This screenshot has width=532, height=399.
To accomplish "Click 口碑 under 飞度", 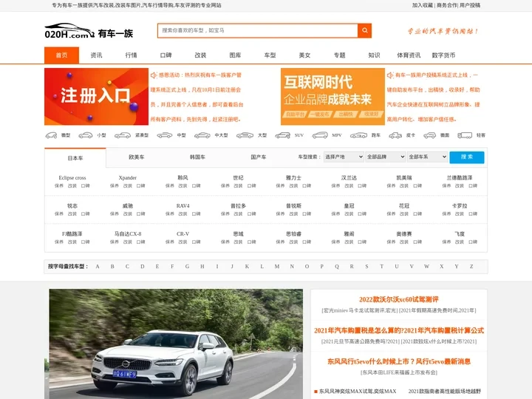I will (473, 242).
